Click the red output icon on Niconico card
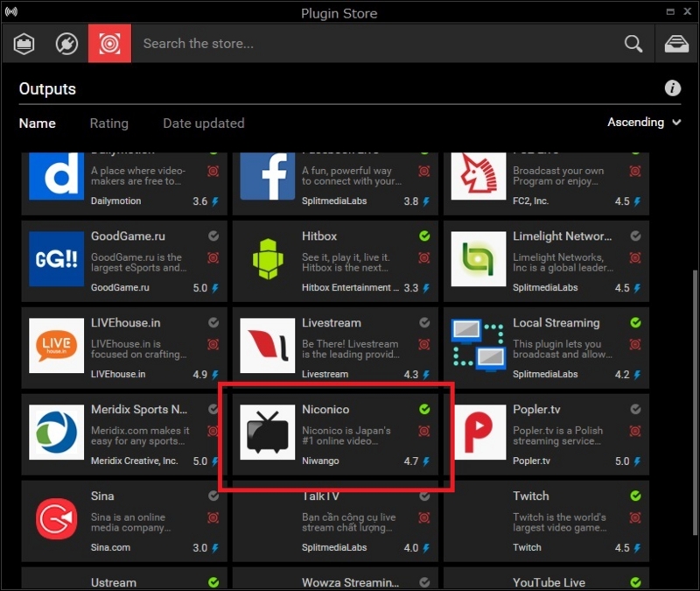Viewport: 700px width, 591px height. click(424, 431)
